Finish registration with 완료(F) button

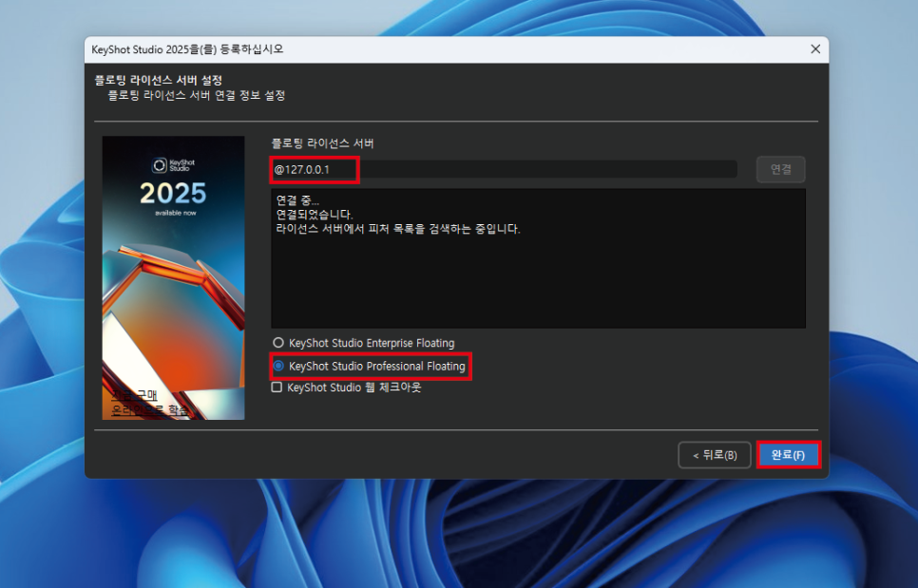tap(788, 455)
